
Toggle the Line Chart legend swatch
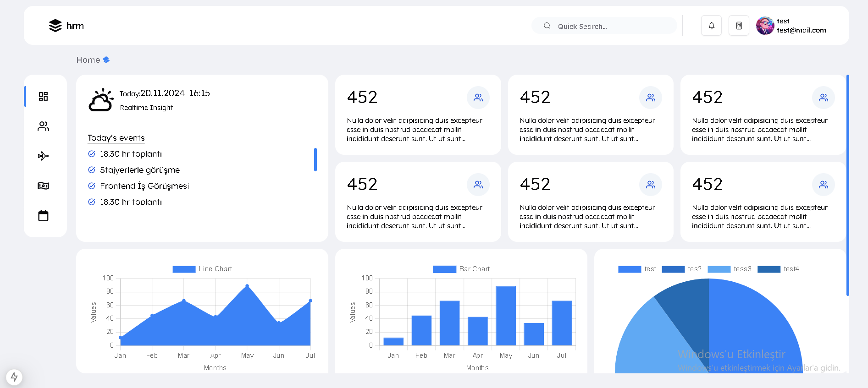(184, 269)
